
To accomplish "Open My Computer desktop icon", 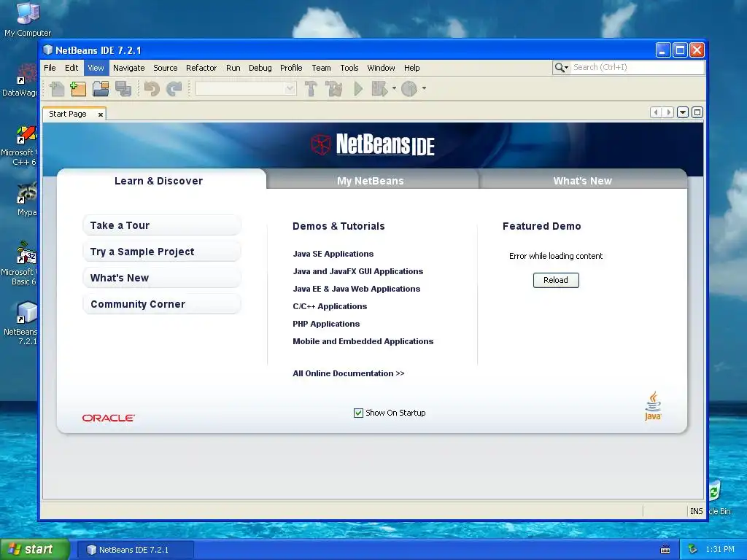I will click(28, 20).
